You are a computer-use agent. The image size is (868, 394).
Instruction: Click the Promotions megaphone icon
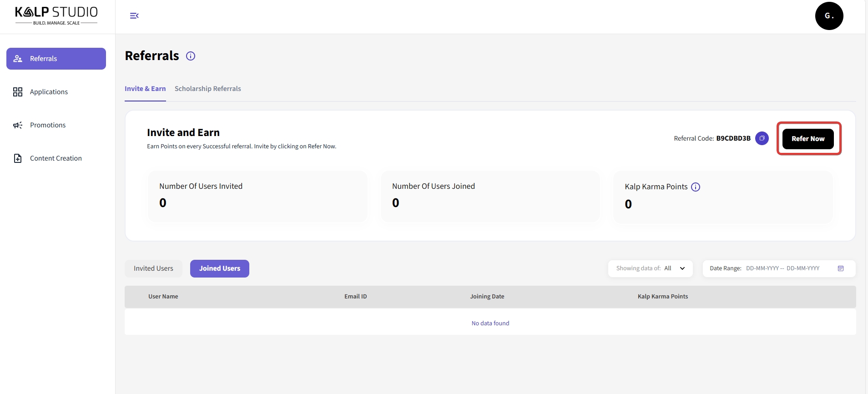click(18, 125)
